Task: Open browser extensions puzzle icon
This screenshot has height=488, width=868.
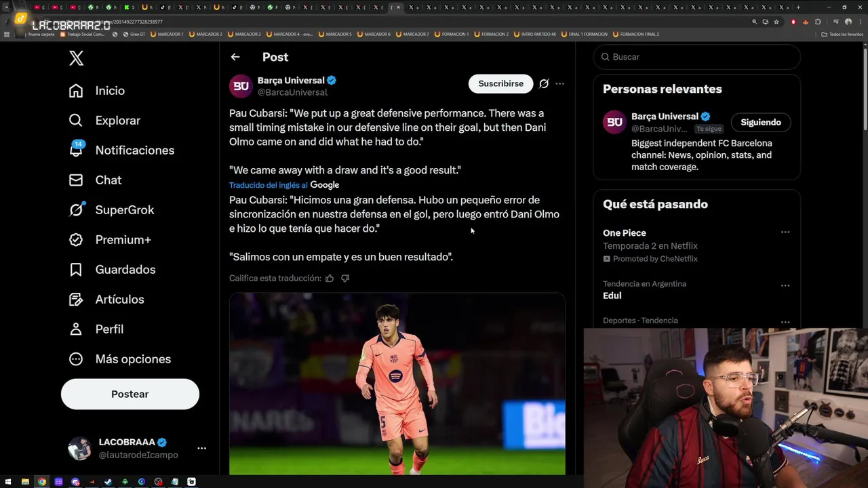Action: [818, 22]
